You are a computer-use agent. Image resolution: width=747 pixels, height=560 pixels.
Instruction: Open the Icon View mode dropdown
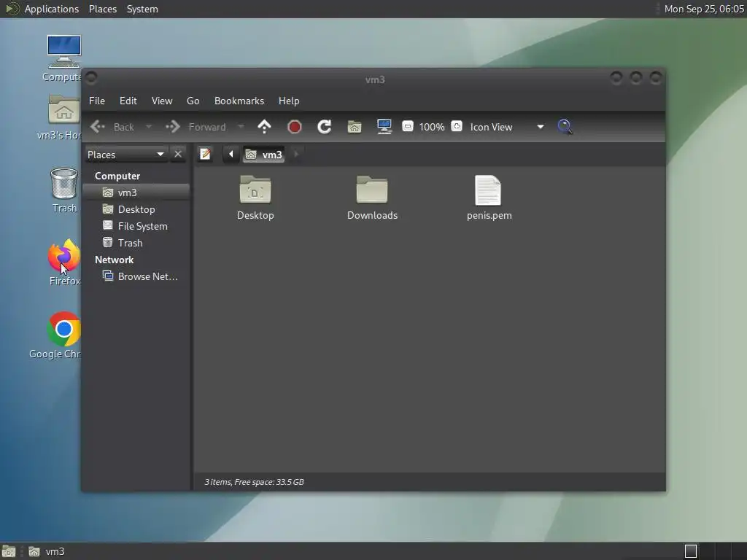point(507,127)
